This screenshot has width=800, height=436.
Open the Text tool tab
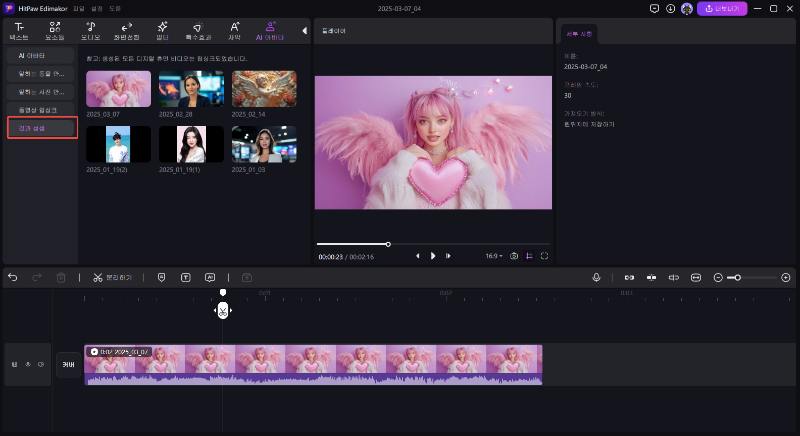19,31
